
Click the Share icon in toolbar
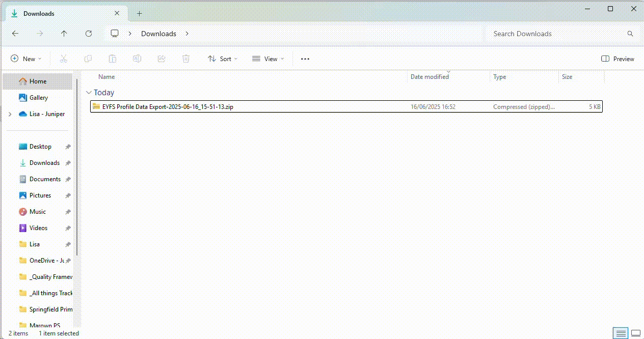coord(162,59)
